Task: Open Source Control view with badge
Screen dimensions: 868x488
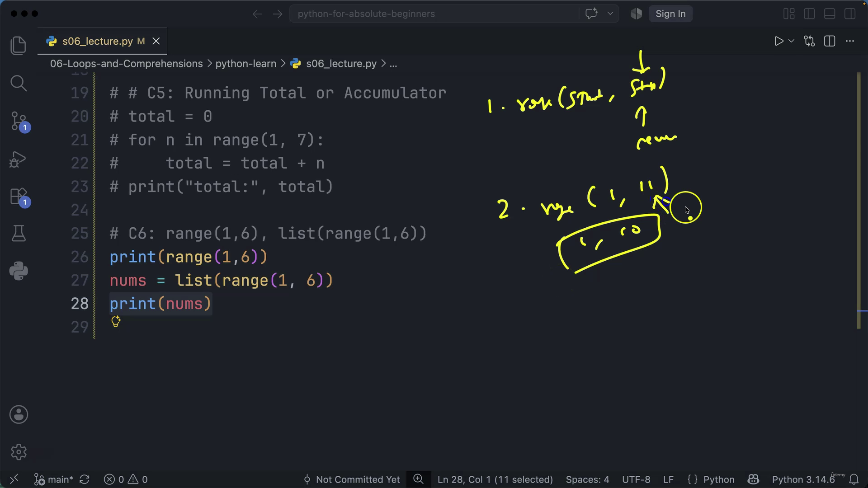Action: point(19,122)
